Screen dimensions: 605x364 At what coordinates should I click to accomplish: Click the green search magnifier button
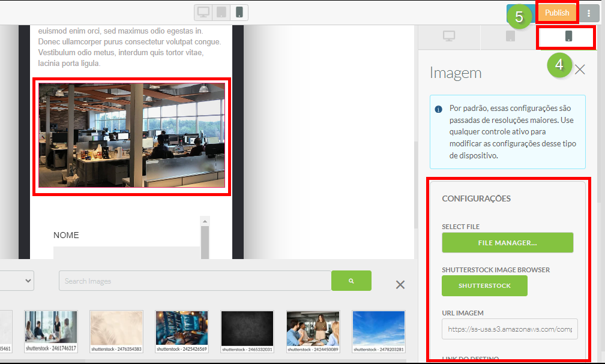pyautogui.click(x=351, y=281)
